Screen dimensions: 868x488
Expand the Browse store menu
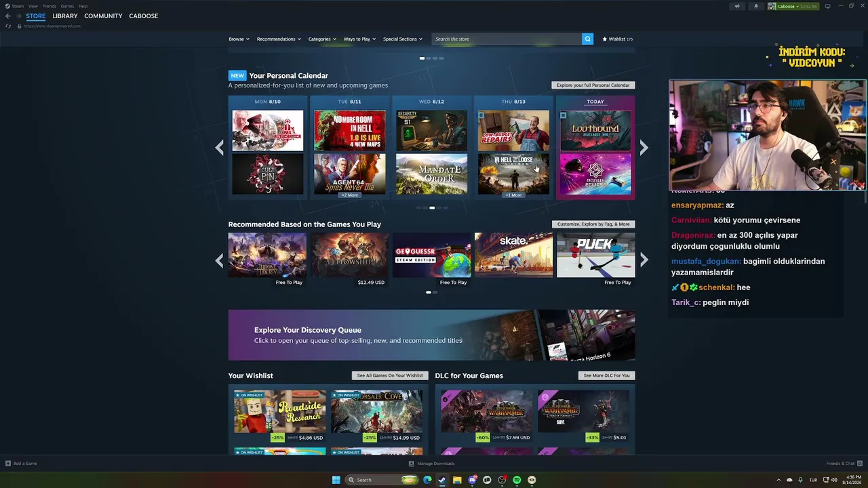tap(239, 39)
